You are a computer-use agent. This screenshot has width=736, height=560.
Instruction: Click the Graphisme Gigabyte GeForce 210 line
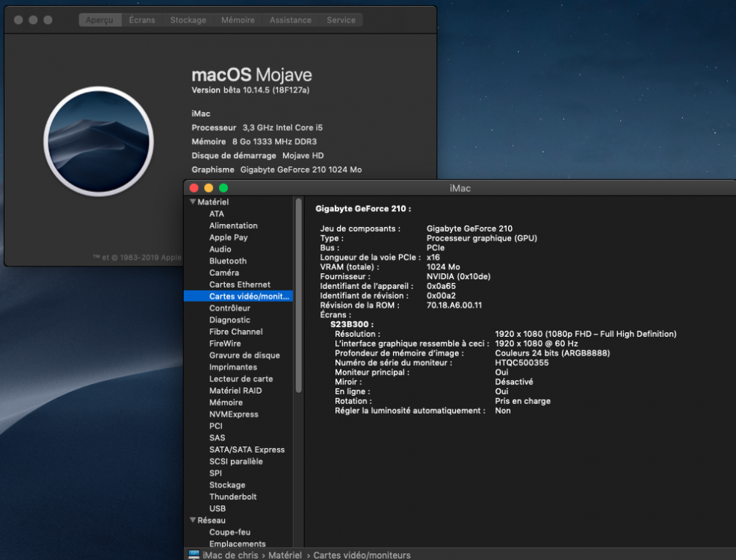pos(276,169)
